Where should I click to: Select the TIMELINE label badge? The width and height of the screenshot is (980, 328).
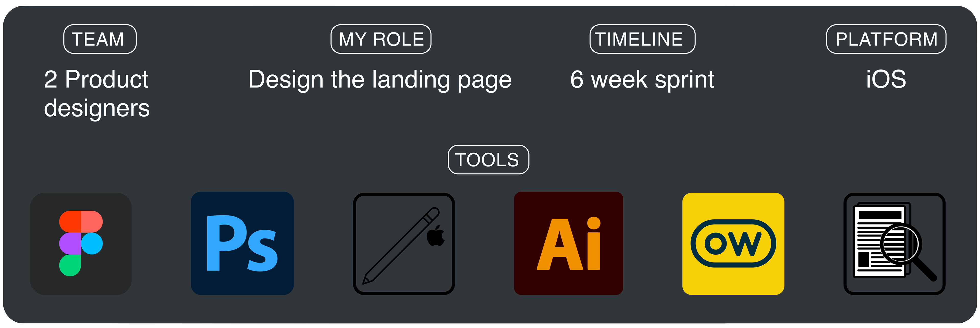[x=642, y=39]
